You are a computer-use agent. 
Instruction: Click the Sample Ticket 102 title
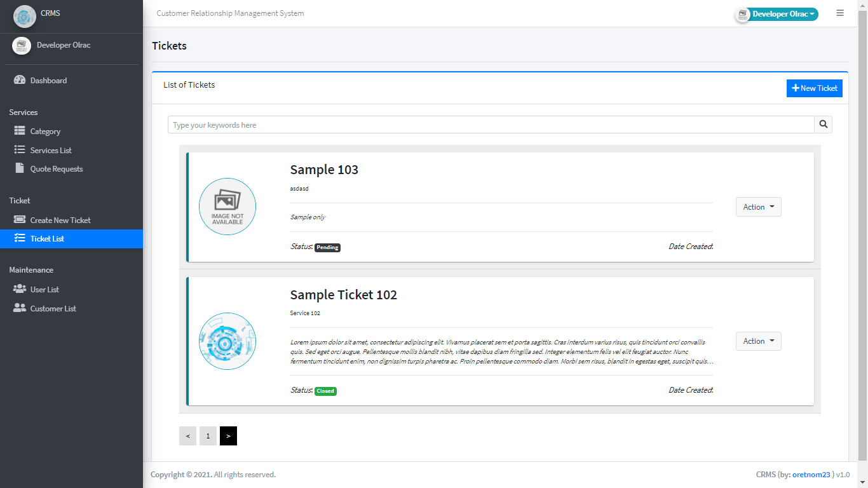(344, 295)
